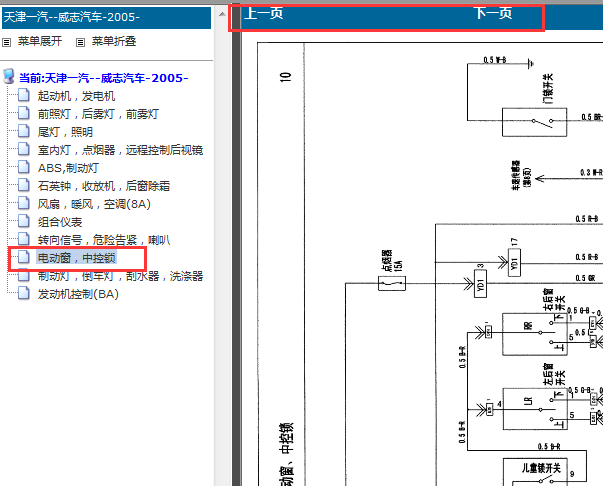Click the page icon beside 发动机控制(BA)

click(24, 293)
